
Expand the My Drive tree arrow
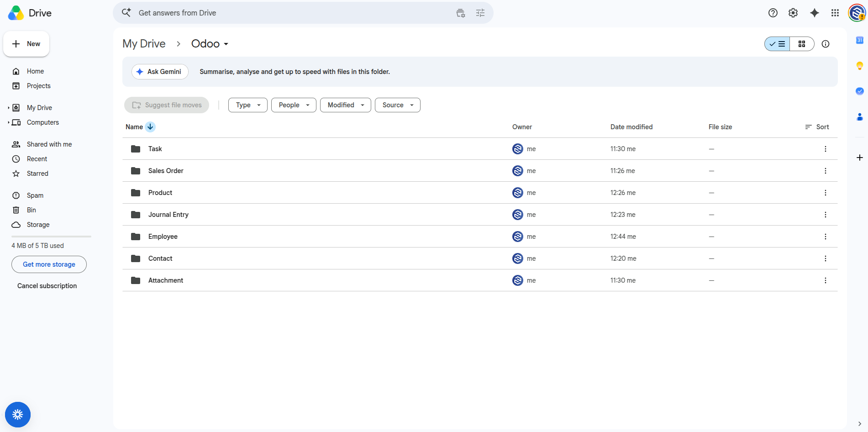(8, 108)
